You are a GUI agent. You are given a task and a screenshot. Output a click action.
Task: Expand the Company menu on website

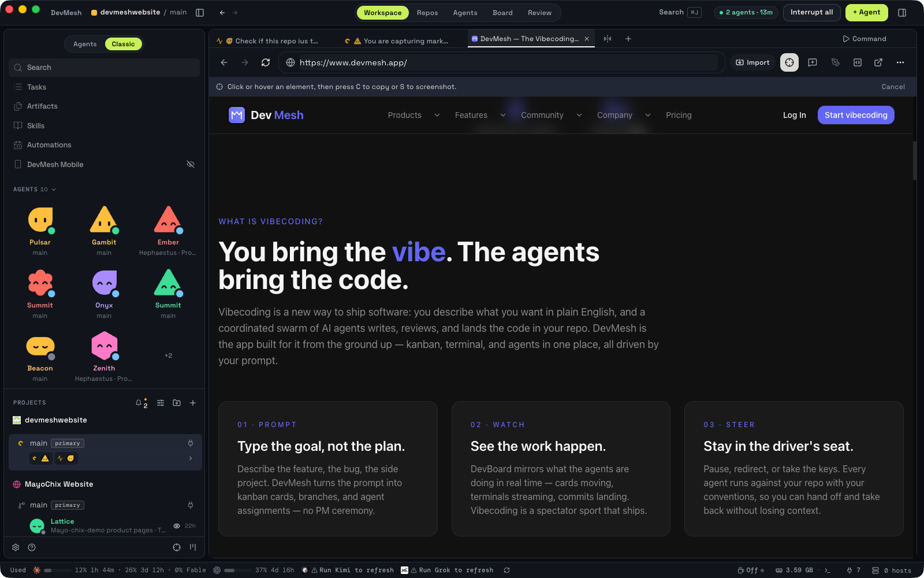624,115
